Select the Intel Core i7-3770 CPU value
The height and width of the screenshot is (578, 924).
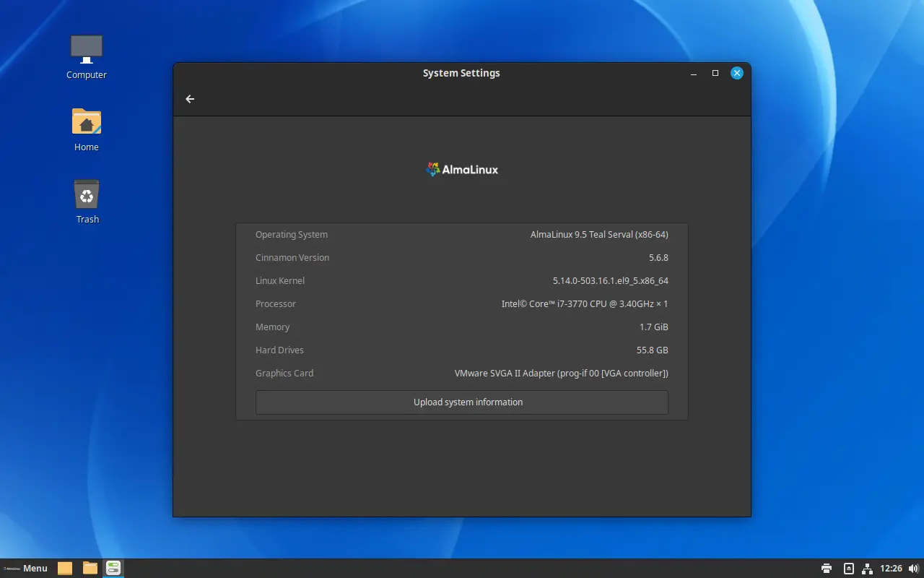click(x=585, y=304)
